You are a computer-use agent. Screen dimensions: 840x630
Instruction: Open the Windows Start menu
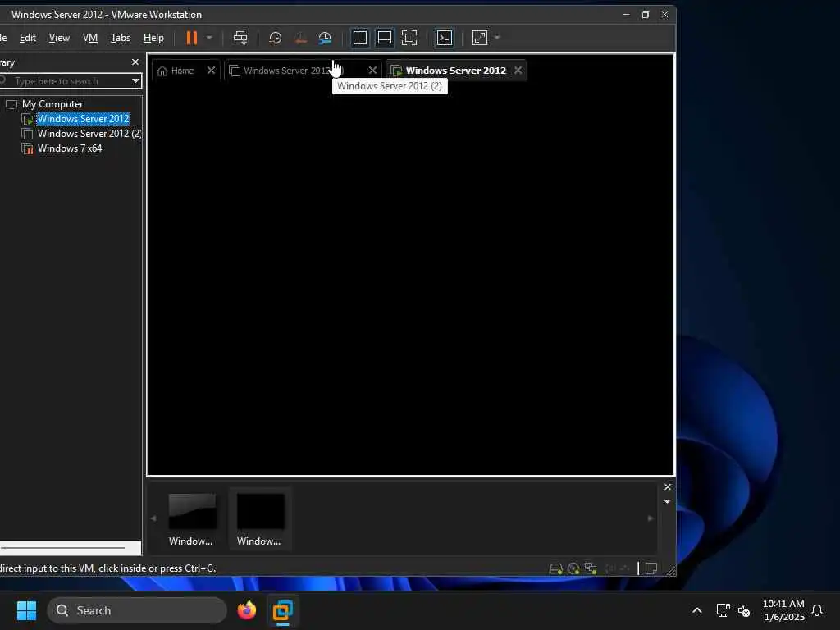click(26, 610)
